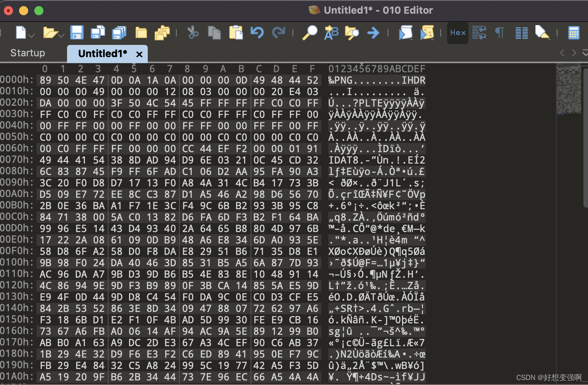Cut selection with the scissors icon
This screenshot has width=588, height=385.
click(193, 33)
